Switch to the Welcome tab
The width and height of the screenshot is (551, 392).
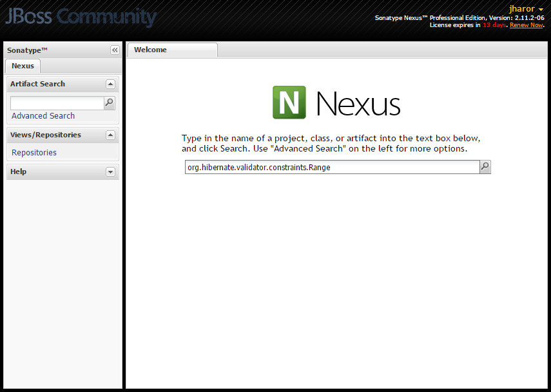click(x=172, y=50)
